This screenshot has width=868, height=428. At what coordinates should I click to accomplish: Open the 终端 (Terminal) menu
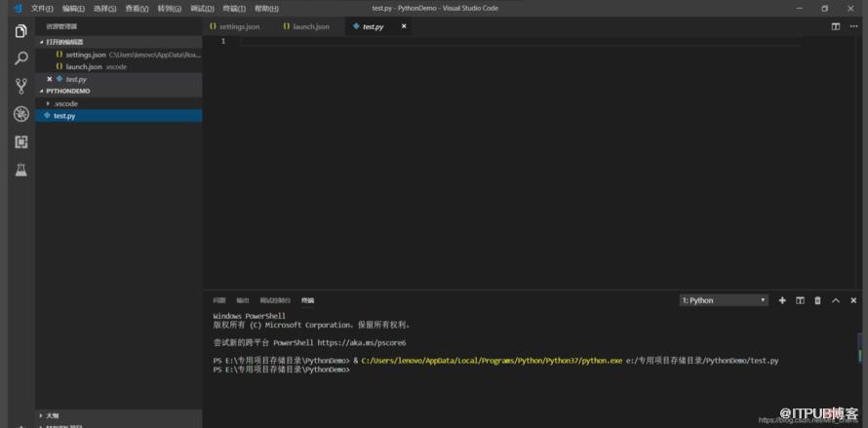[234, 9]
